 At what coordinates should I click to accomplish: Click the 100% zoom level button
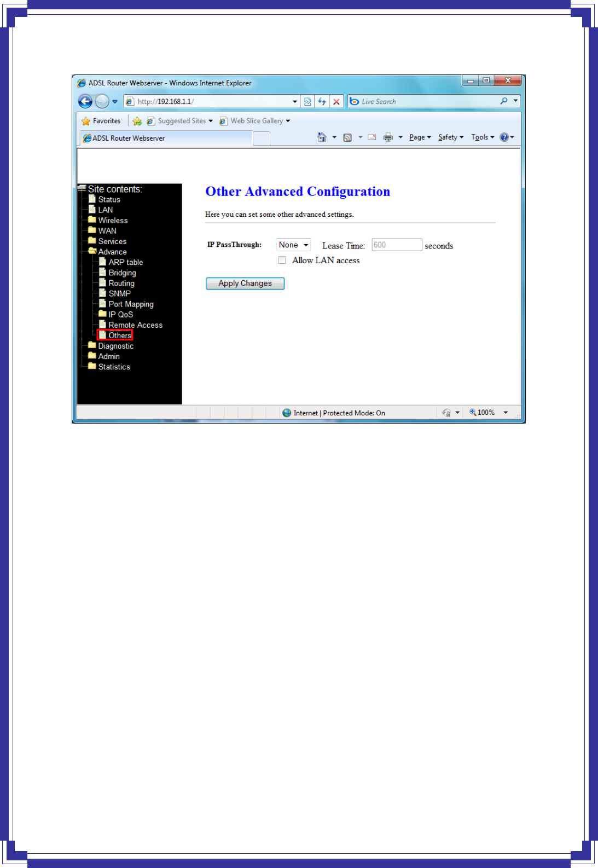tap(482, 413)
